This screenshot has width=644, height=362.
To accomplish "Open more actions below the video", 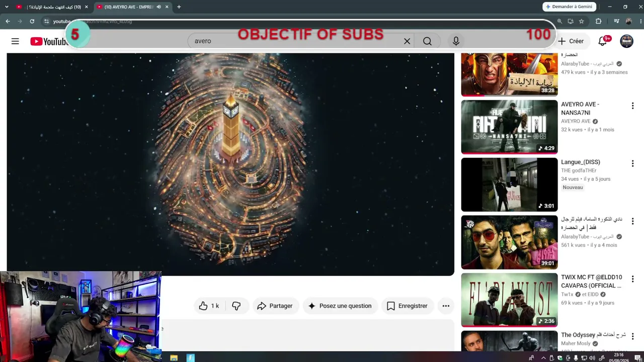I will point(446,306).
